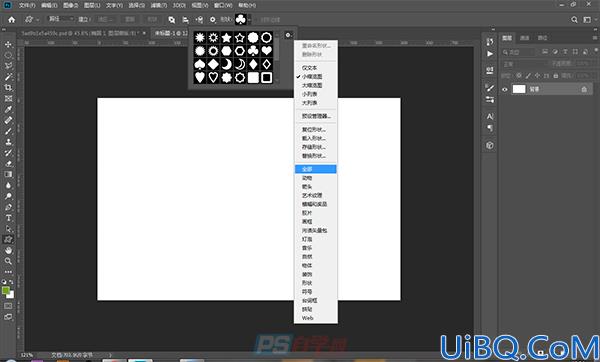600x362 pixels.
Task: Toggle layer filtering switch in Layers panel
Action: (595, 51)
